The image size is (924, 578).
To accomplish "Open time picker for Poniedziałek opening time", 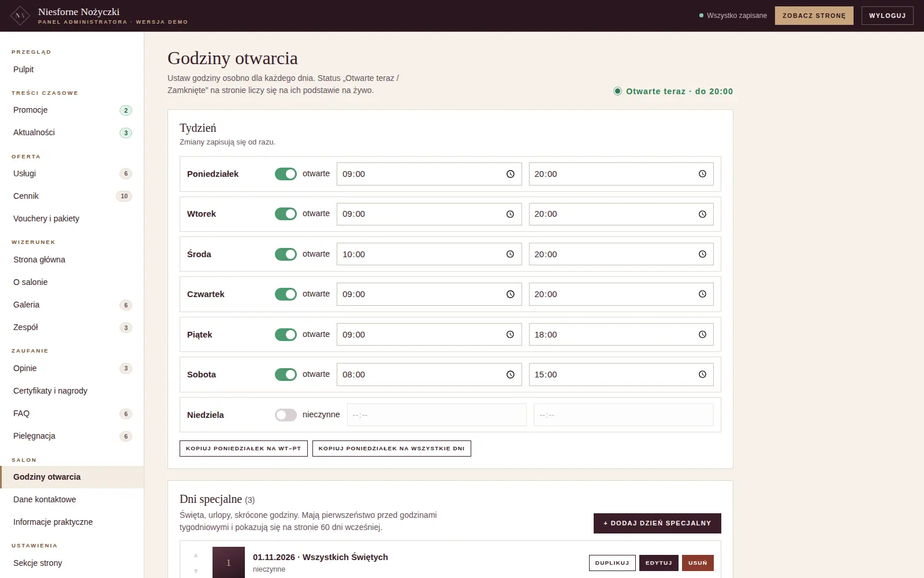I will pos(511,174).
